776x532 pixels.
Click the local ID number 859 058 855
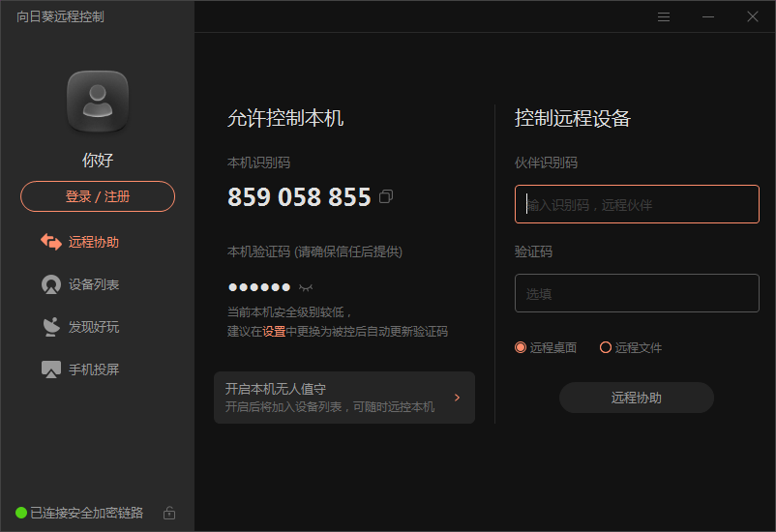[299, 197]
